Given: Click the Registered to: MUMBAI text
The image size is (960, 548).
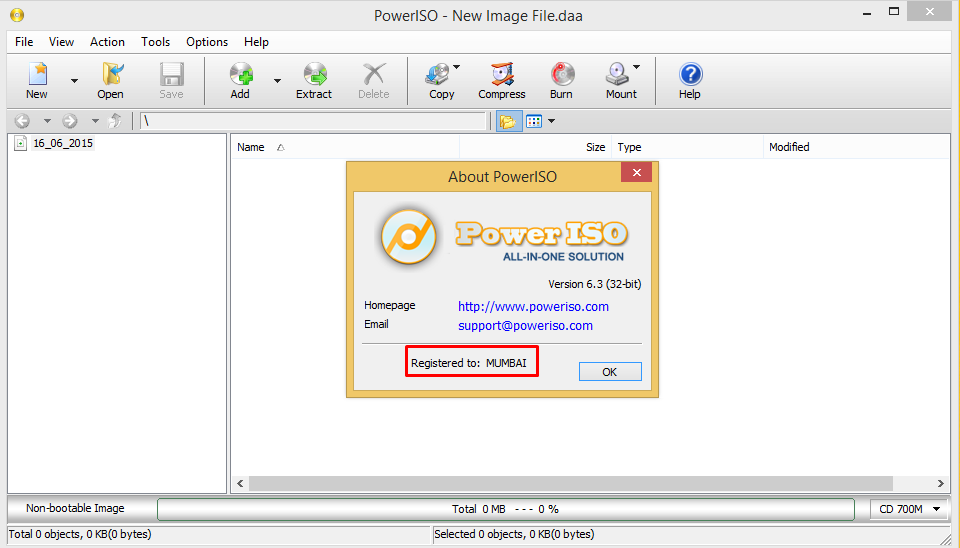Looking at the screenshot, I should [x=468, y=363].
